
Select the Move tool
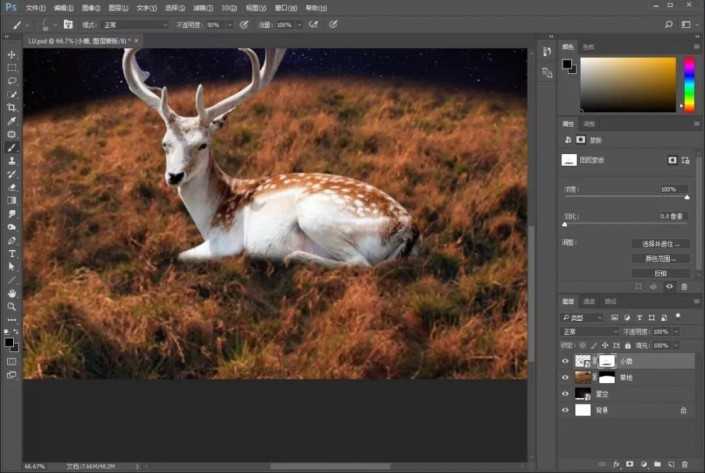(12, 54)
